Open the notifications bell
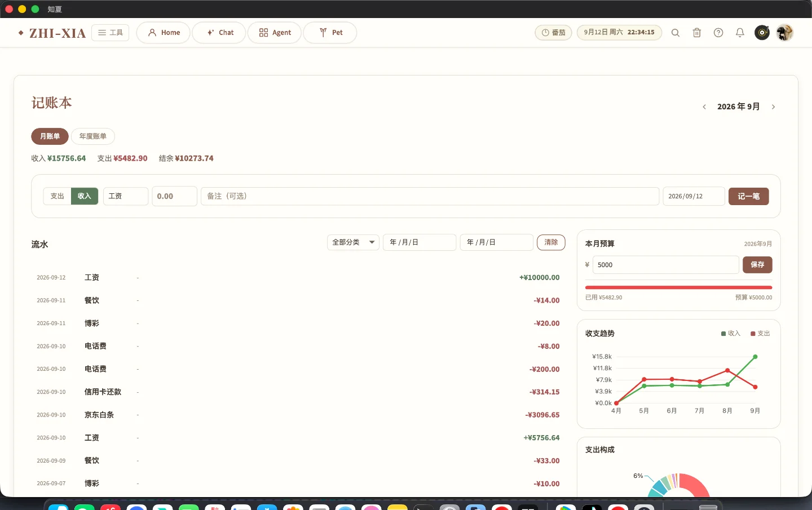Screen dimensions: 812x510 pos(740,33)
